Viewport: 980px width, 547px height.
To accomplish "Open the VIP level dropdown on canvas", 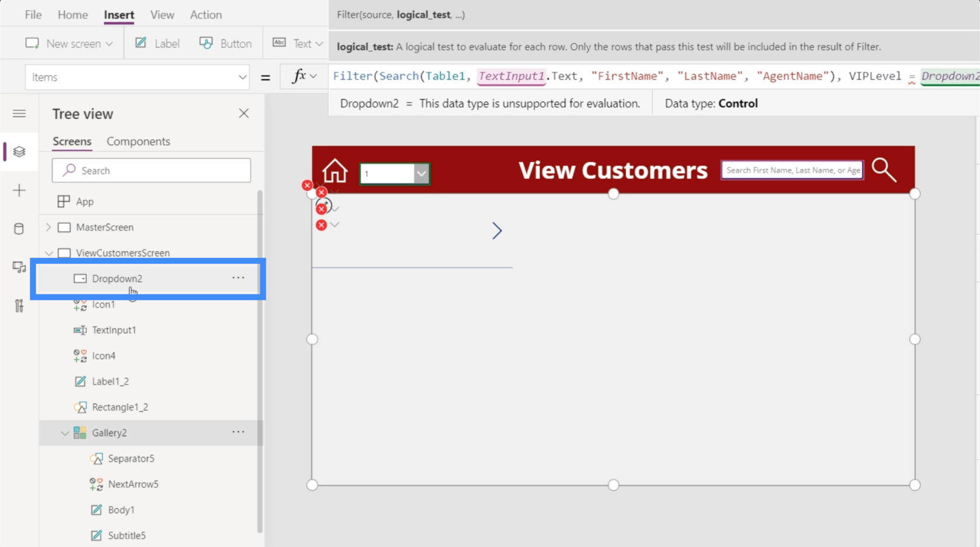I will pos(395,173).
